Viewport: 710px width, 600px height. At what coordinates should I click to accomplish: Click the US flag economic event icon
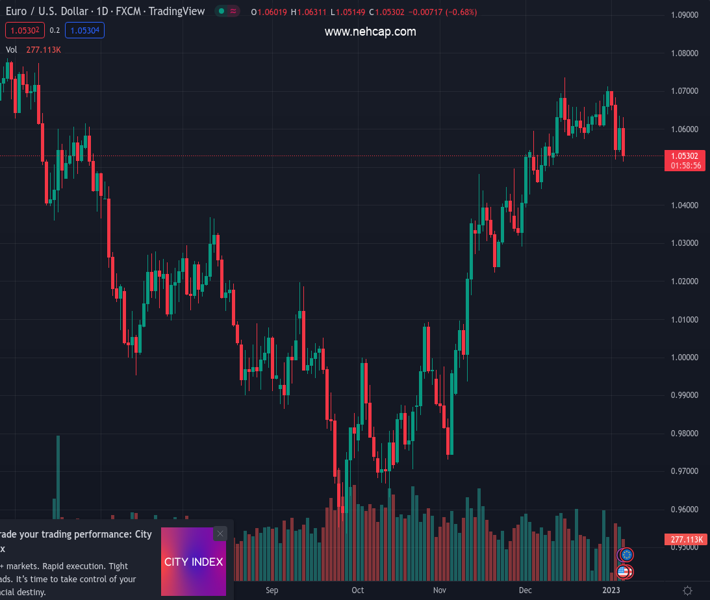tap(625, 572)
